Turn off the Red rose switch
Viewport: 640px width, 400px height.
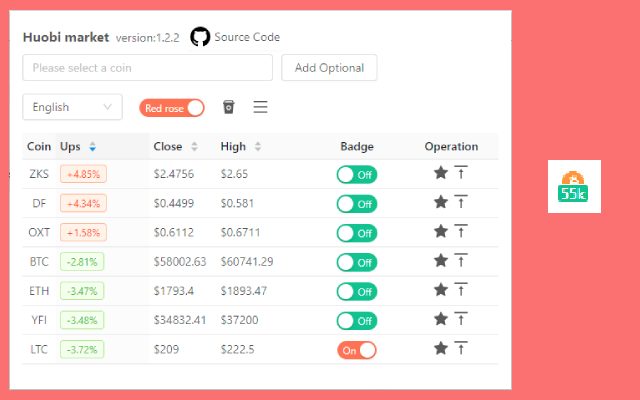pyautogui.click(x=173, y=108)
